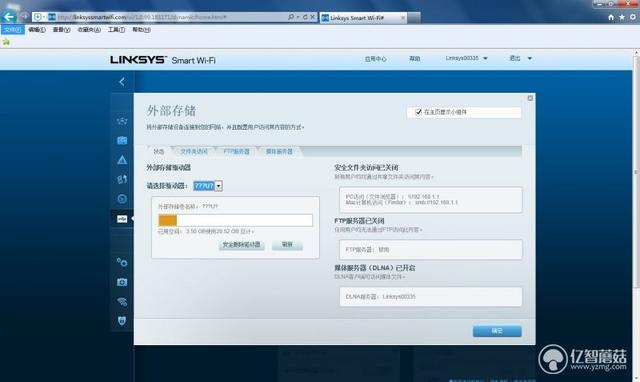Image resolution: width=640 pixels, height=382 pixels.
Task: Click the 安全删除驱动器 button
Action: click(241, 245)
